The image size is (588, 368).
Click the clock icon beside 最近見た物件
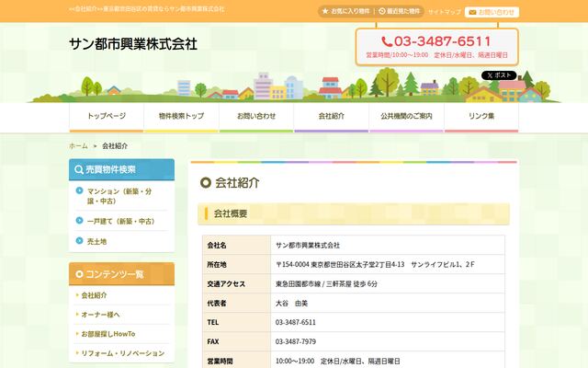pyautogui.click(x=382, y=11)
